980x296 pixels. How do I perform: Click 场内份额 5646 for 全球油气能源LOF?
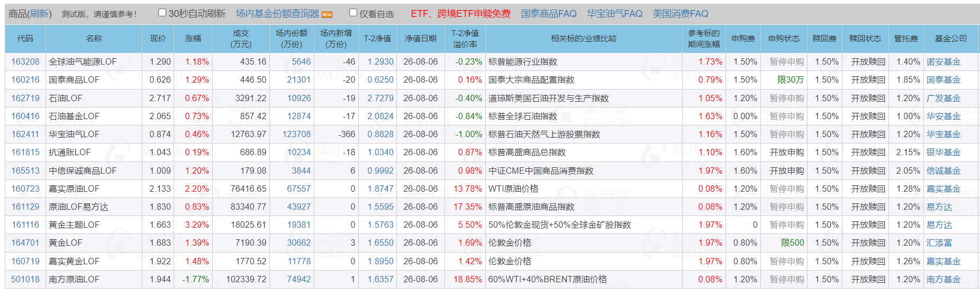click(301, 61)
